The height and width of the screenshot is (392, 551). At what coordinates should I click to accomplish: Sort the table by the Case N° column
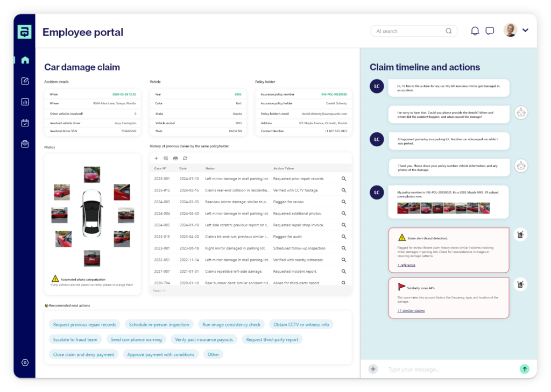(x=160, y=168)
